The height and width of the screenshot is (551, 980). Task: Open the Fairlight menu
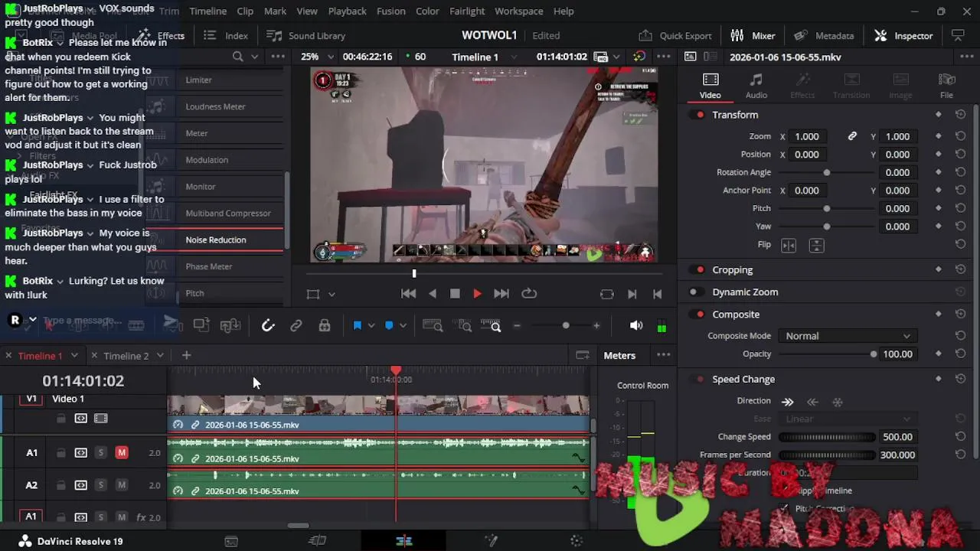click(467, 11)
